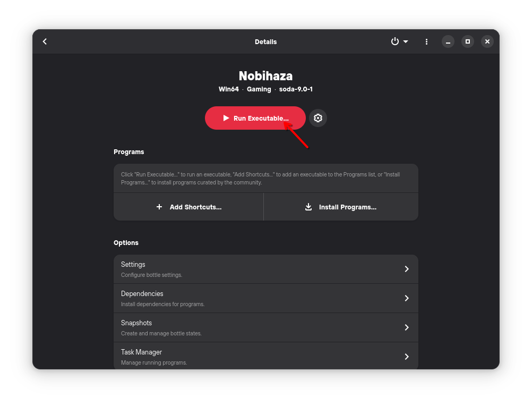
Task: Open the Snapshots option row
Action: [260, 327]
